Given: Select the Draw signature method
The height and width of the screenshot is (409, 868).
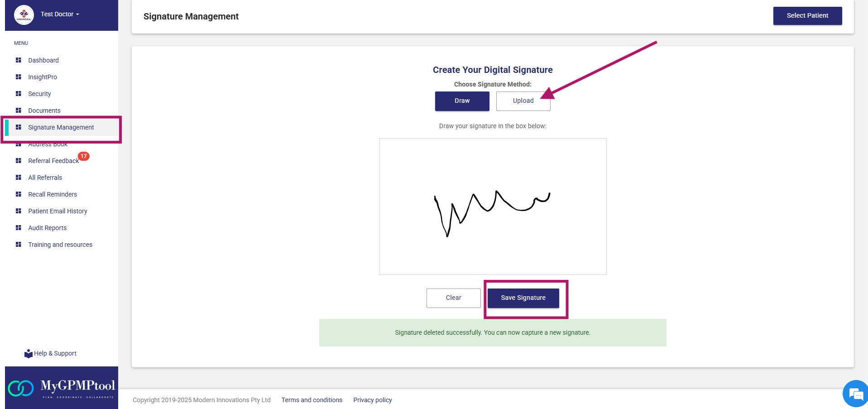Looking at the screenshot, I should [462, 101].
